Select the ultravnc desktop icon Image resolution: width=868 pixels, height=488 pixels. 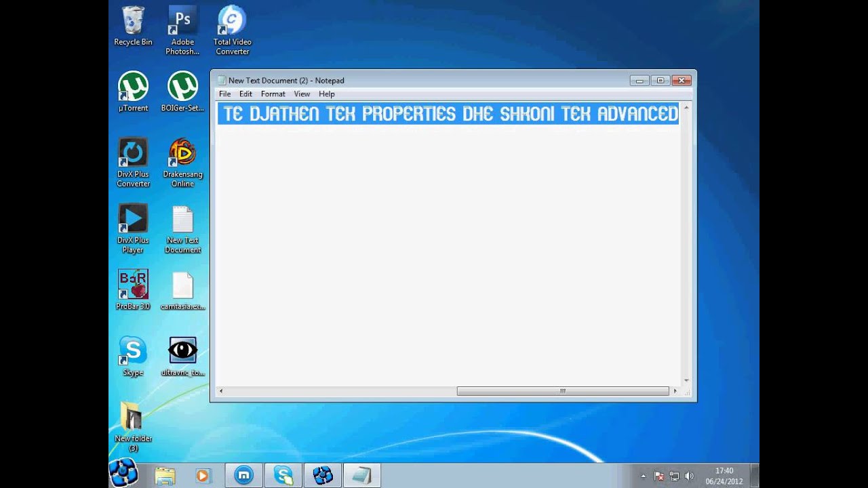(x=182, y=357)
